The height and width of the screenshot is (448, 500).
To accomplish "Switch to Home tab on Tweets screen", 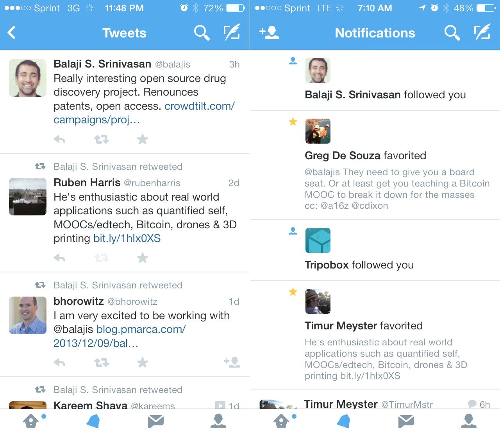I will coord(32,421).
